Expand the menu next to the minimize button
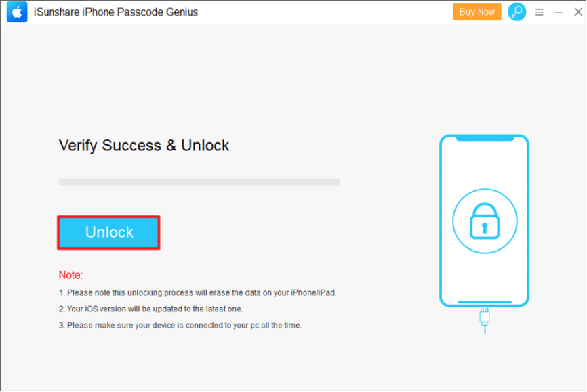587x392 pixels. [539, 12]
